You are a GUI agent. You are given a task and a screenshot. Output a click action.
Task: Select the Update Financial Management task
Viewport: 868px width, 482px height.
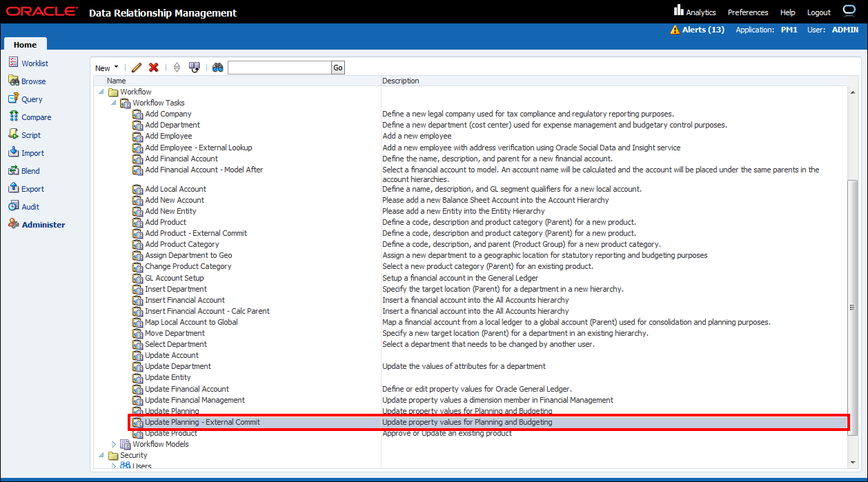pos(195,400)
